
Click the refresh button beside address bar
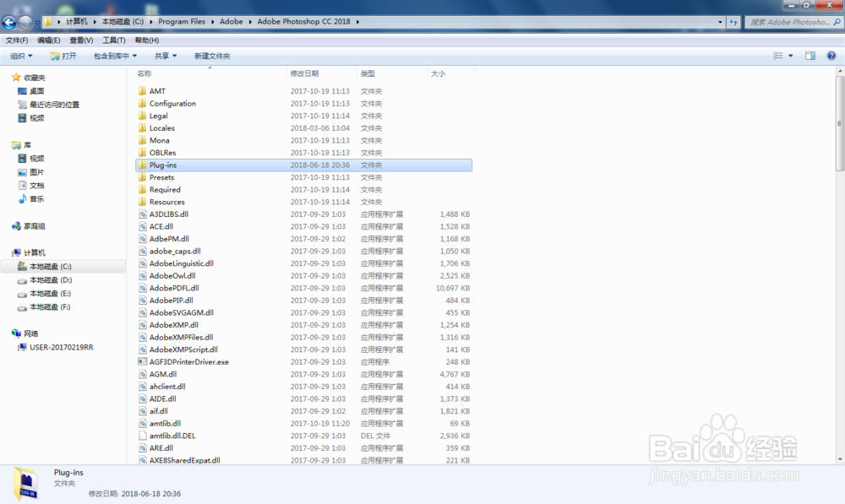(733, 22)
